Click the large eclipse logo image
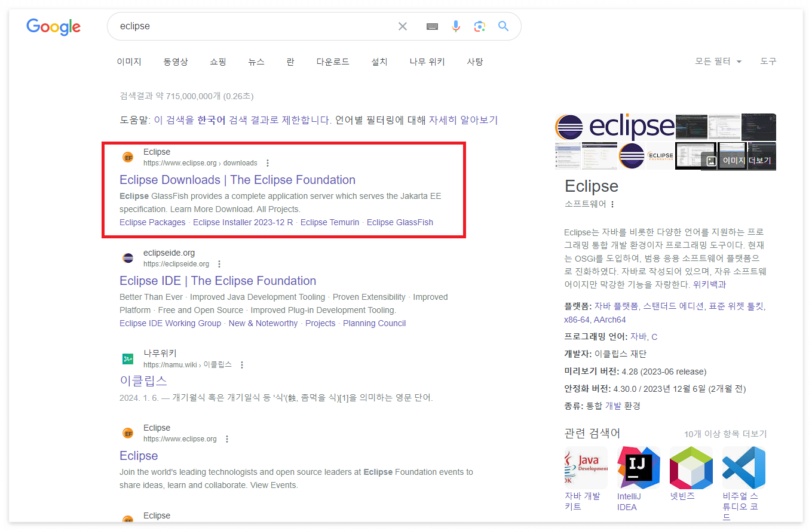Screen dimensions: 812x531 coord(615,127)
